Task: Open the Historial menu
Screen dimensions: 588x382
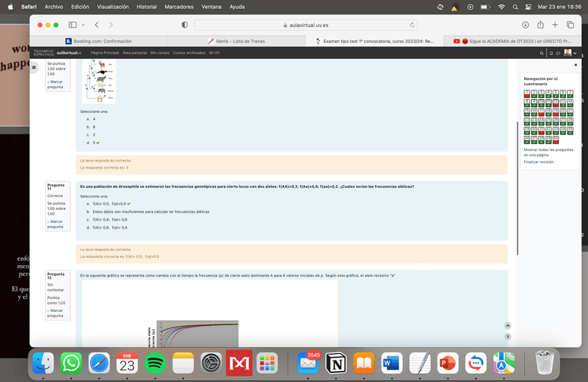Action: point(146,7)
